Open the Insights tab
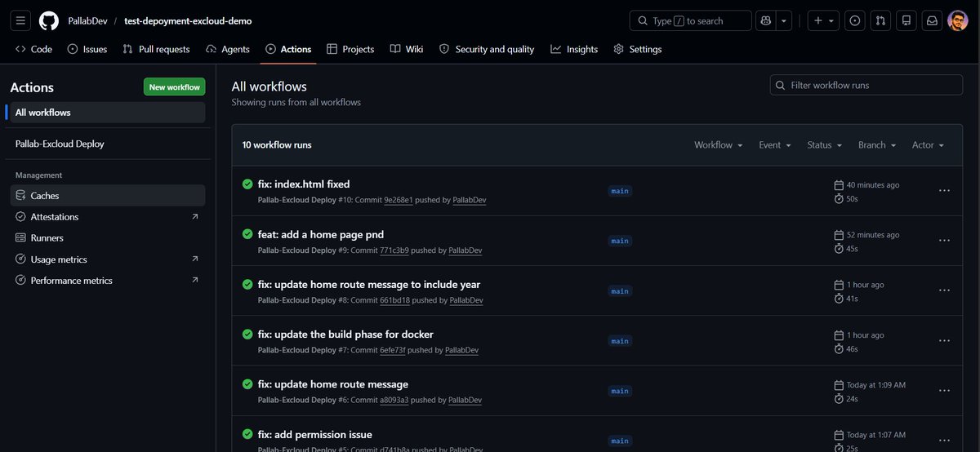Screen dimensions: 980x452 (x=574, y=49)
